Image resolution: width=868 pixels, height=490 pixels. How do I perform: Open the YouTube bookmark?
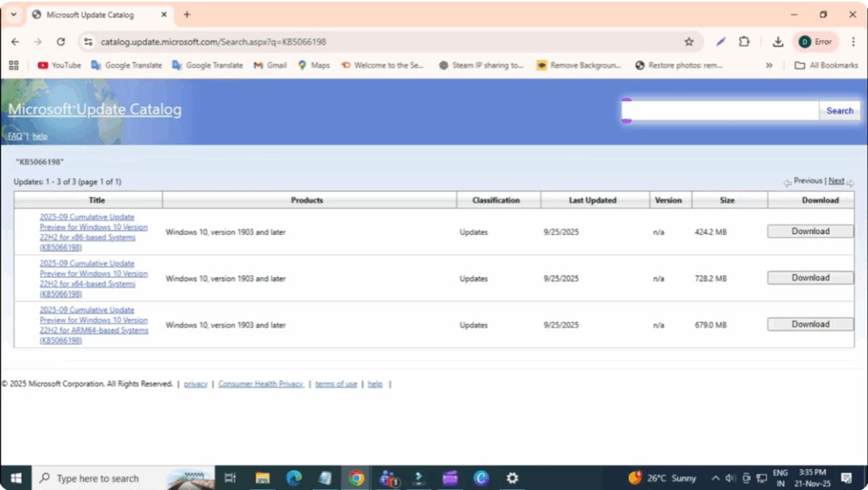point(58,65)
